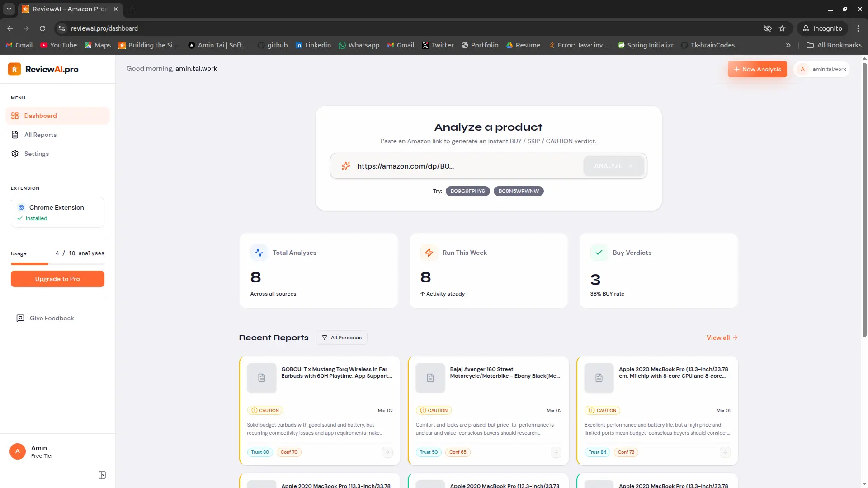
Task: Click arrow on Bajaj Avenger card
Action: [556, 452]
